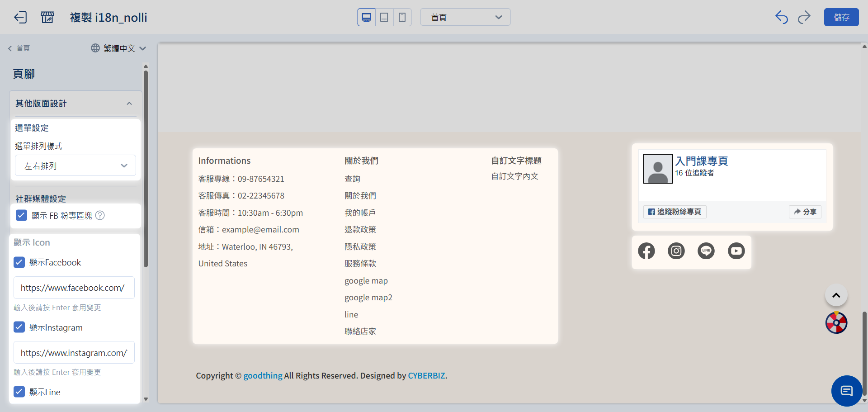868x412 pixels.
Task: Toggle the 顯示Facebook checkbox
Action: point(19,262)
